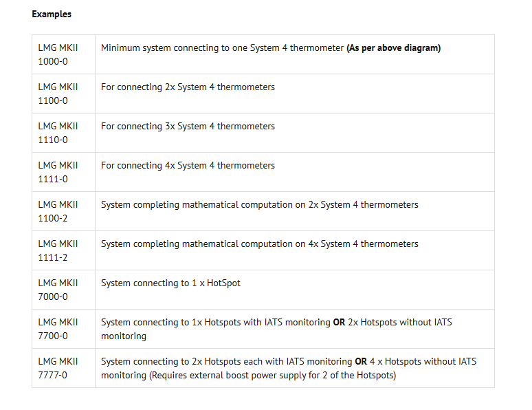Click the description 'For connecting 4x System 4 thermometers'

tap(188, 166)
